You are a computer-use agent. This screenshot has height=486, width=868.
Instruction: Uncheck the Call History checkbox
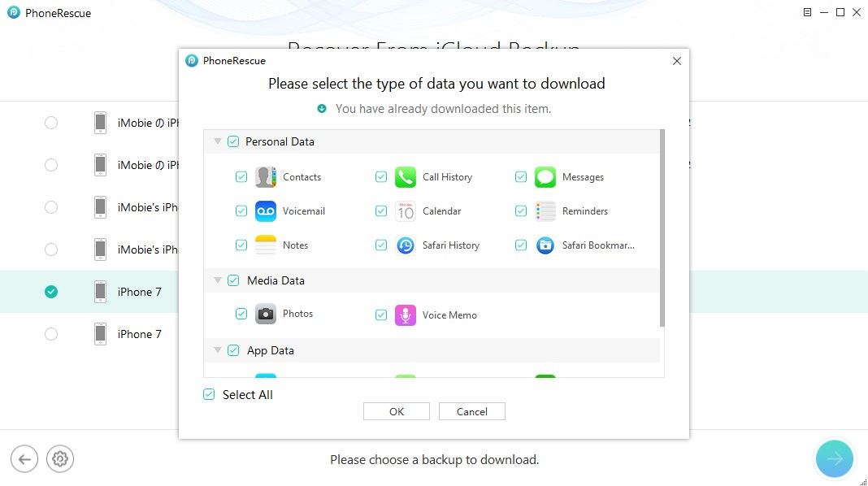(381, 177)
